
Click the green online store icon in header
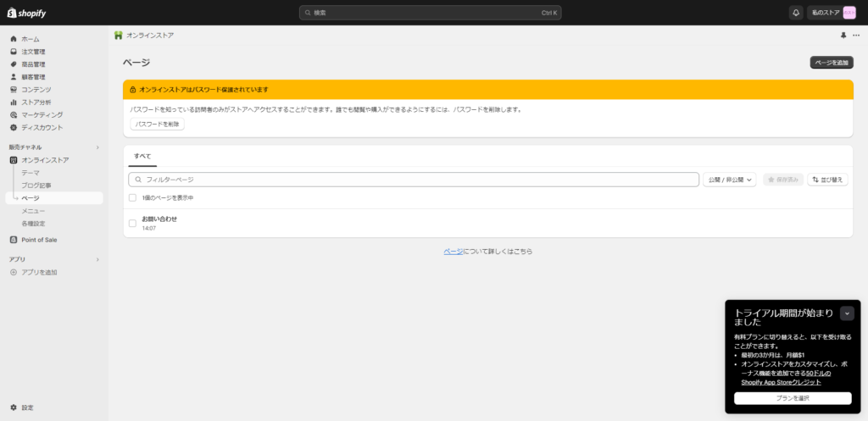click(x=119, y=36)
